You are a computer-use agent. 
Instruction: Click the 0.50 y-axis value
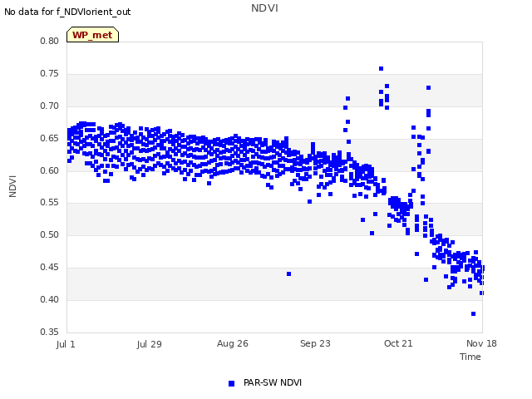pyautogui.click(x=50, y=234)
